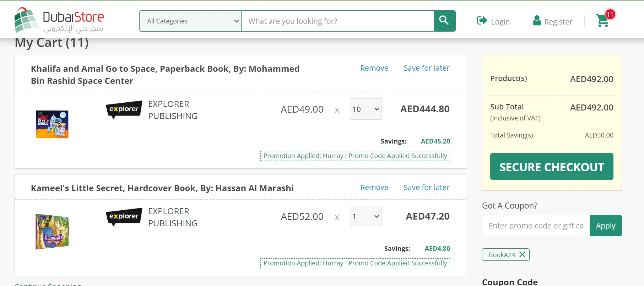
Task: Click the magnifier search button
Action: 445,21
